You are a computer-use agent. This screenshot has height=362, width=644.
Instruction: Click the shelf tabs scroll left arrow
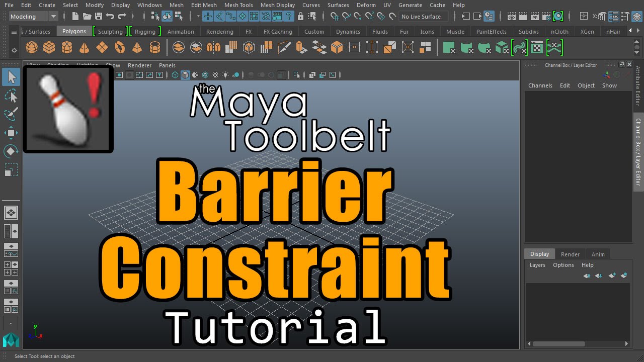coord(631,31)
